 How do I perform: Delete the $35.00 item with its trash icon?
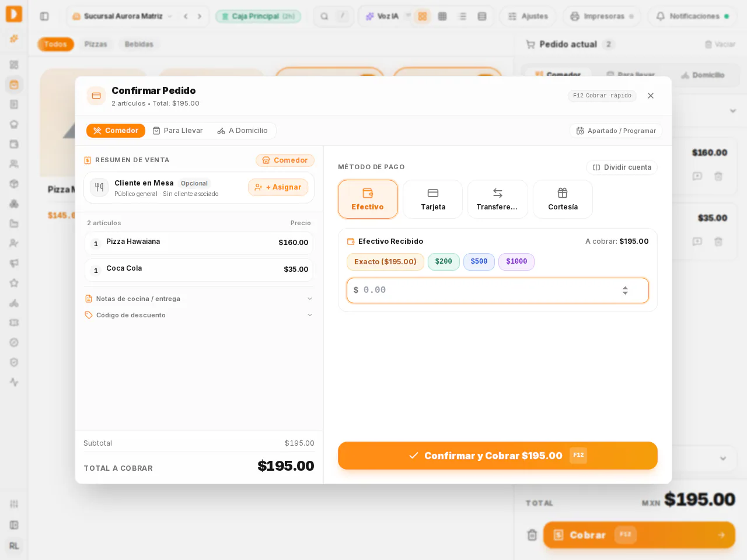click(718, 242)
